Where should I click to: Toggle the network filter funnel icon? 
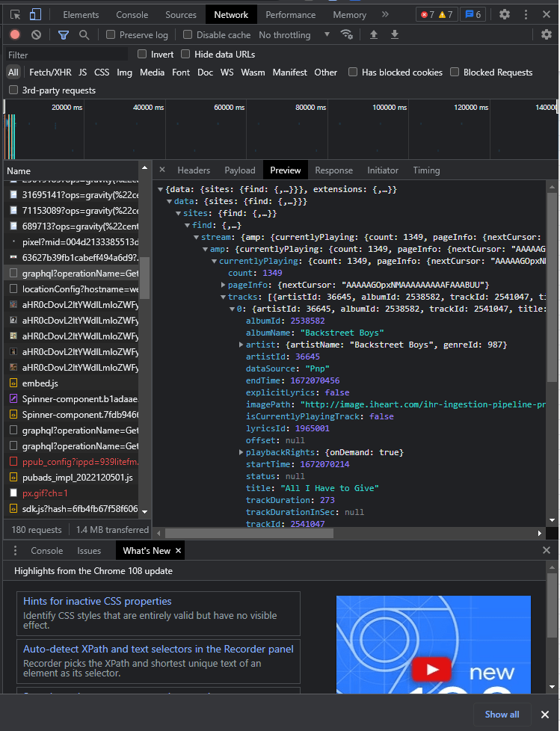pos(64,34)
